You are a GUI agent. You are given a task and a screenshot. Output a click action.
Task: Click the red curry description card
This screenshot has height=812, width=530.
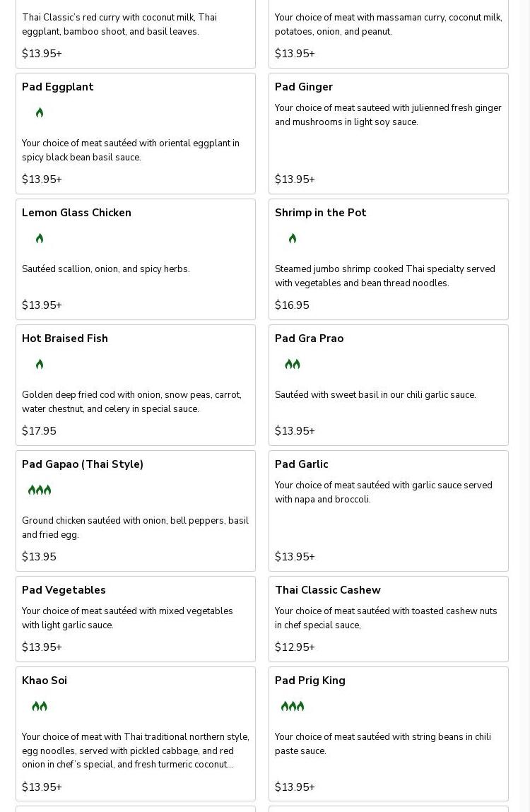(x=119, y=25)
